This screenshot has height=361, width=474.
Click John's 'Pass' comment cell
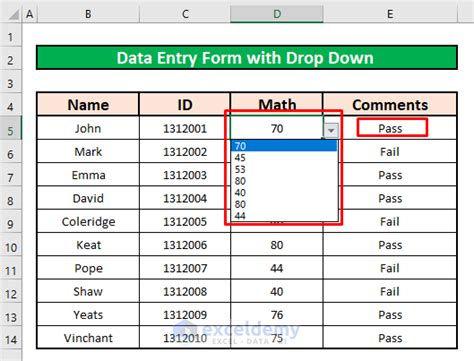point(390,128)
